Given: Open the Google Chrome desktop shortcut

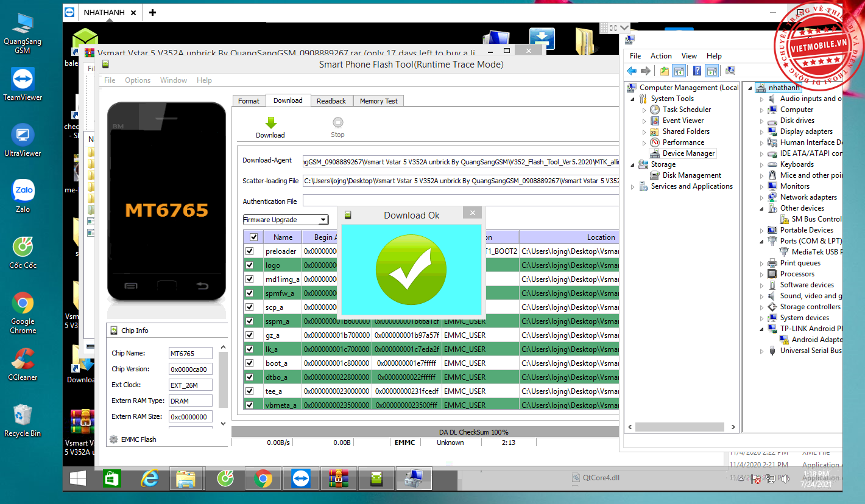Looking at the screenshot, I should 23,313.
